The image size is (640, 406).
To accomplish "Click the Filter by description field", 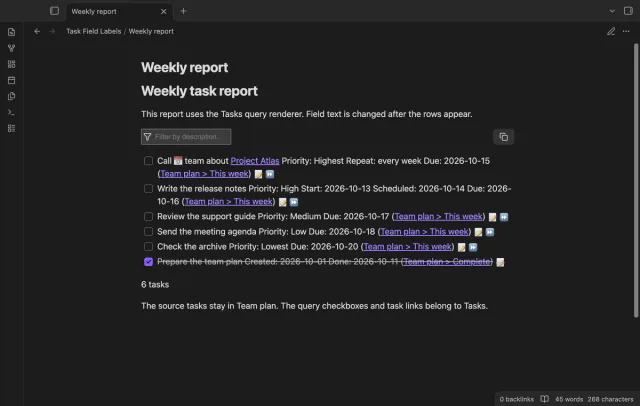I will (186, 137).
